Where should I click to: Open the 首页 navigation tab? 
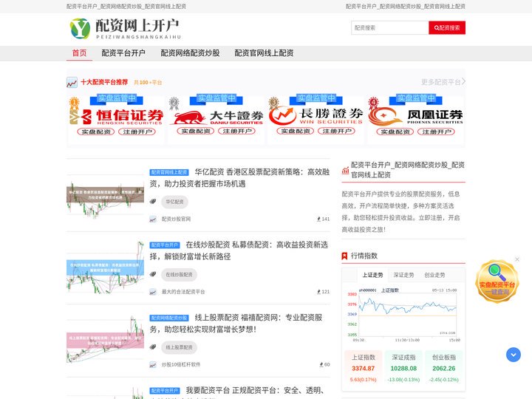tap(79, 53)
